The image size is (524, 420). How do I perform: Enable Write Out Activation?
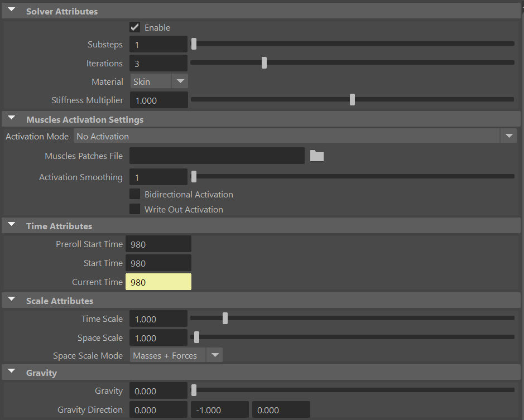click(134, 209)
